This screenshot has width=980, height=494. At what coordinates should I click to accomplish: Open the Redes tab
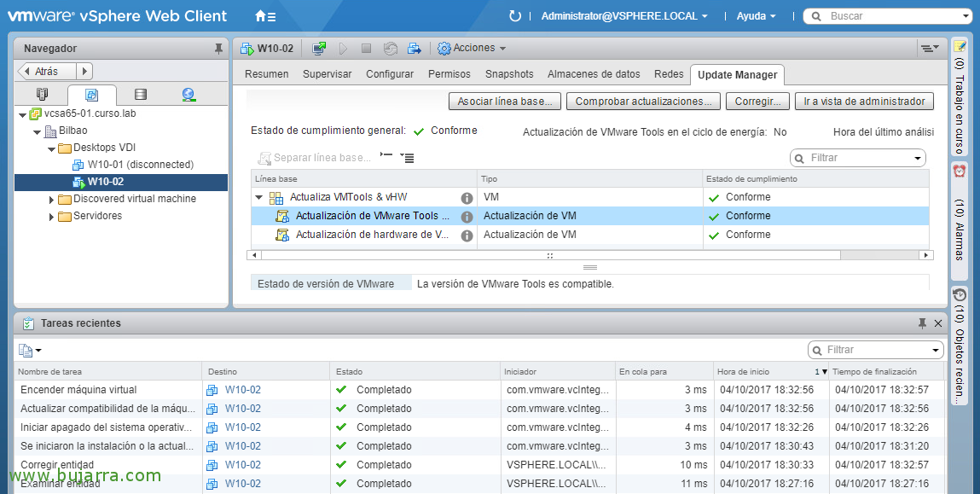[669, 73]
